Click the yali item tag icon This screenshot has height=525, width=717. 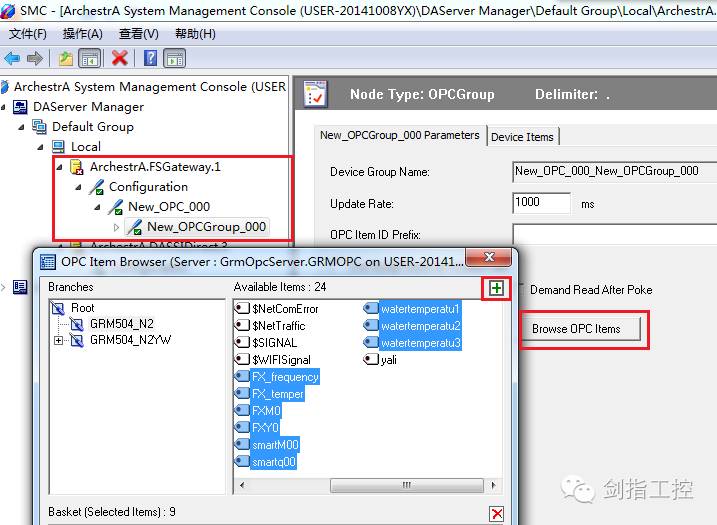pos(371,359)
